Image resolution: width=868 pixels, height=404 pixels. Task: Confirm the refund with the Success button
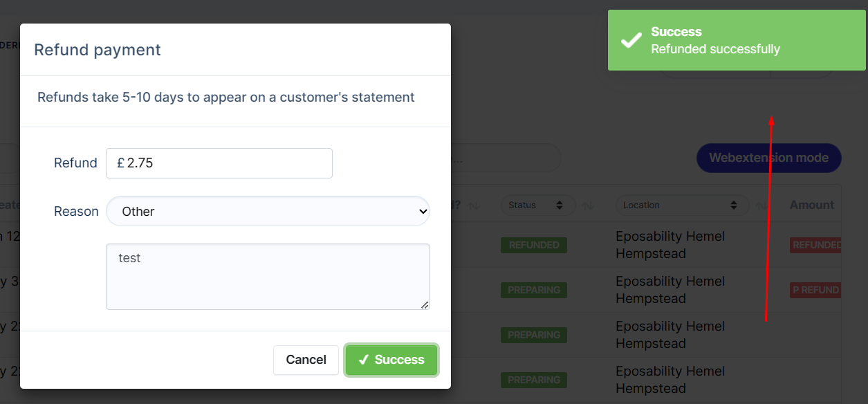[x=391, y=360]
